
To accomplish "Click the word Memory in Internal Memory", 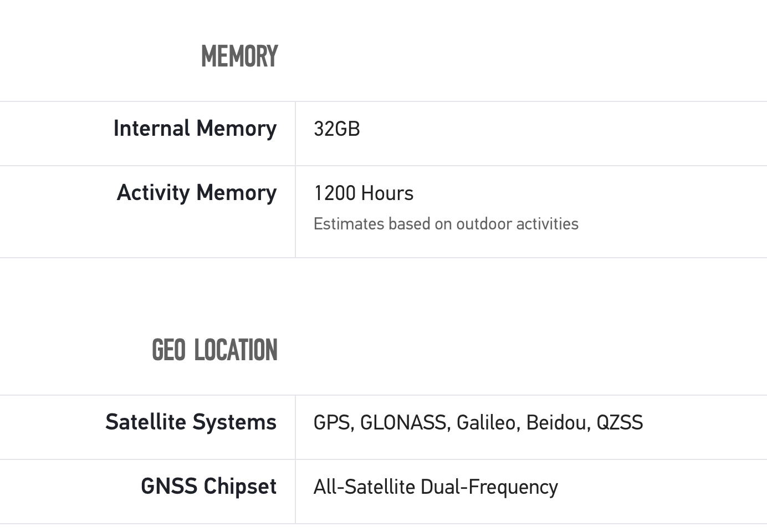I will [237, 129].
